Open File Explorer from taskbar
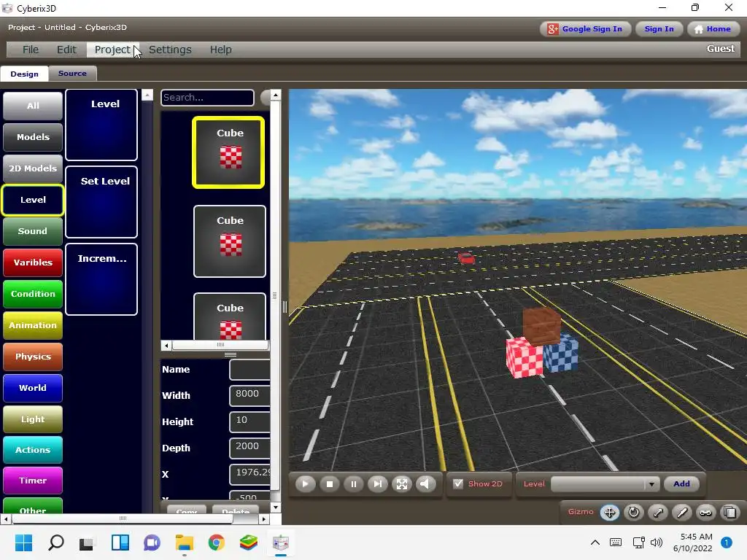 click(185, 542)
